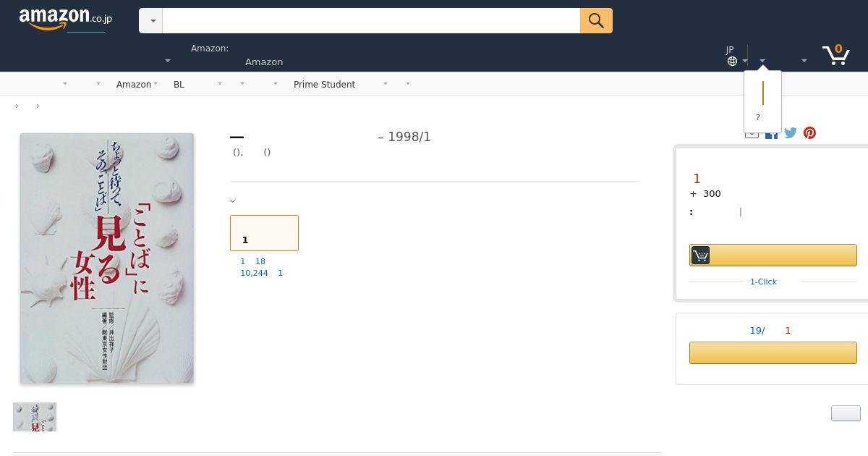Open the shopping cart with 0 items
This screenshot has height=456, width=868.
tap(835, 55)
